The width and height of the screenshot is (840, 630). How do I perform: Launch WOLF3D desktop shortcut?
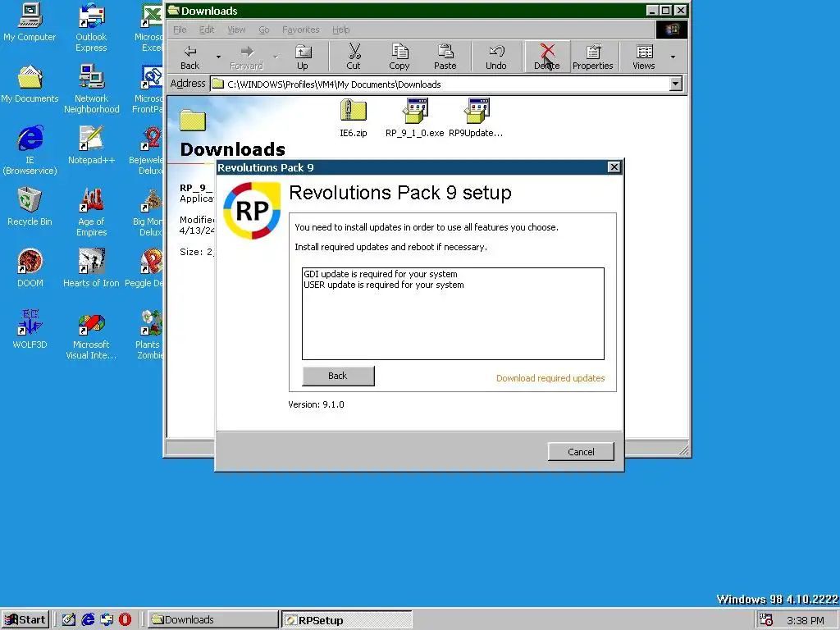coord(30,331)
